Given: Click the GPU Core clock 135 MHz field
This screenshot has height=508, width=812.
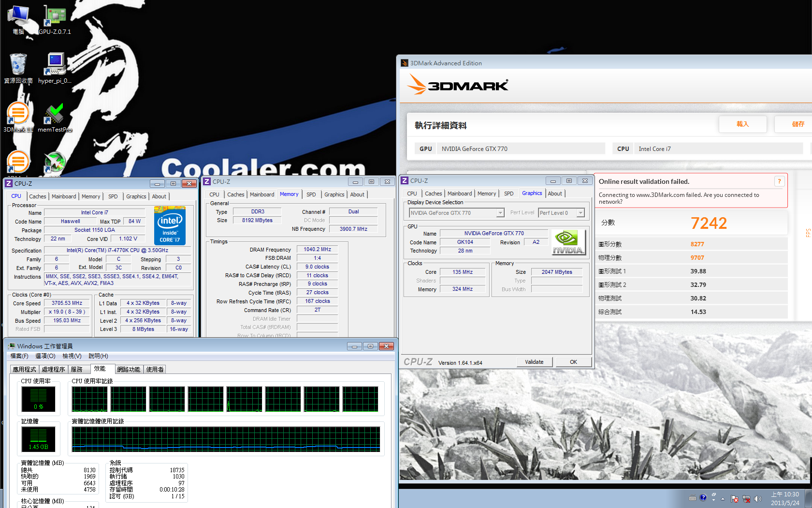Looking at the screenshot, I should (x=463, y=272).
